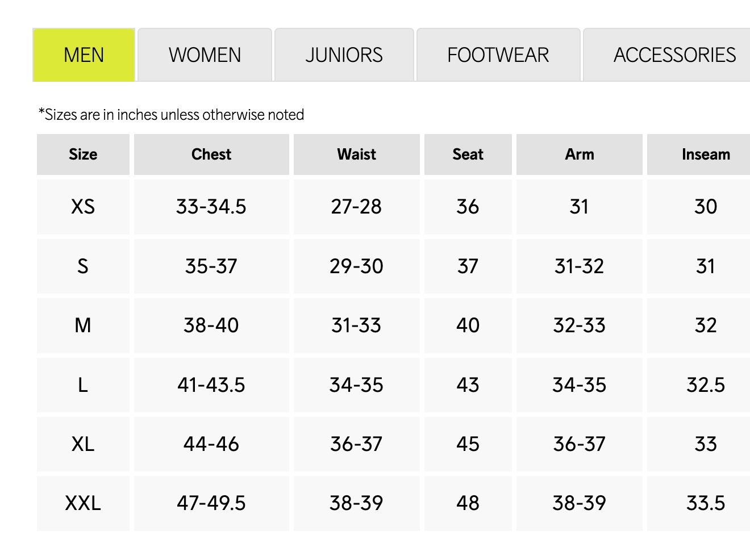Click the seat value 45 cell

(x=468, y=444)
